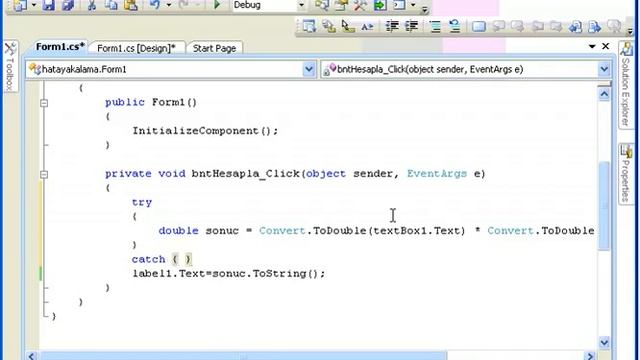Open the standard toolbar options chevron

tap(425, 9)
